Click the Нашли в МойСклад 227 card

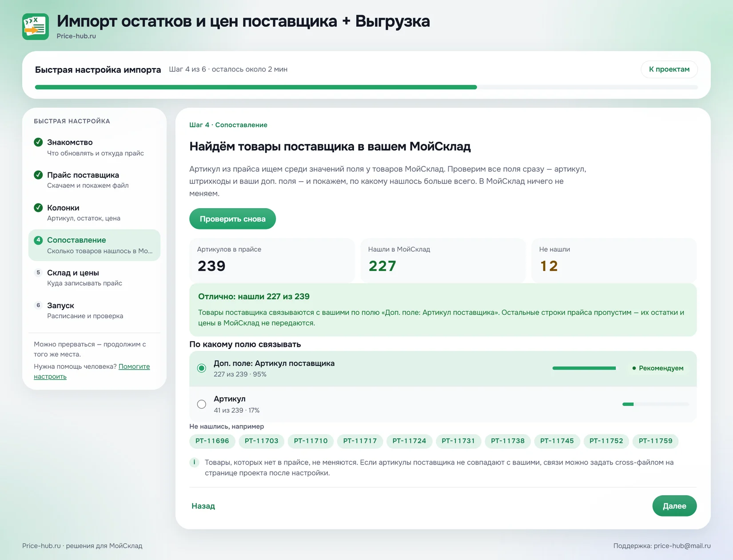tap(443, 260)
